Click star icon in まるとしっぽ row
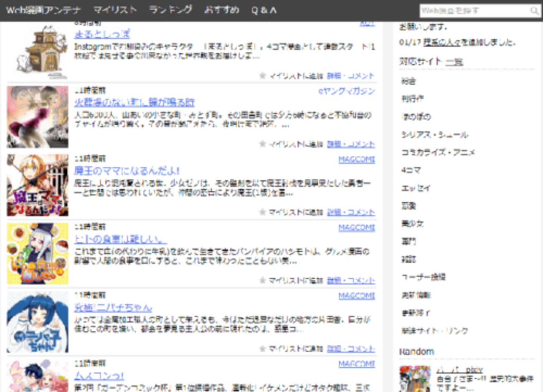543x392 pixels. tap(262, 76)
